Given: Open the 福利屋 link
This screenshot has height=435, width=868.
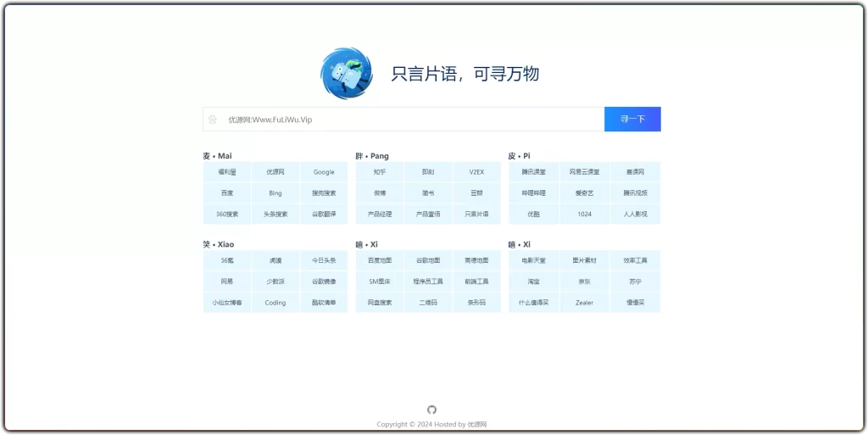Looking at the screenshot, I should pyautogui.click(x=227, y=172).
